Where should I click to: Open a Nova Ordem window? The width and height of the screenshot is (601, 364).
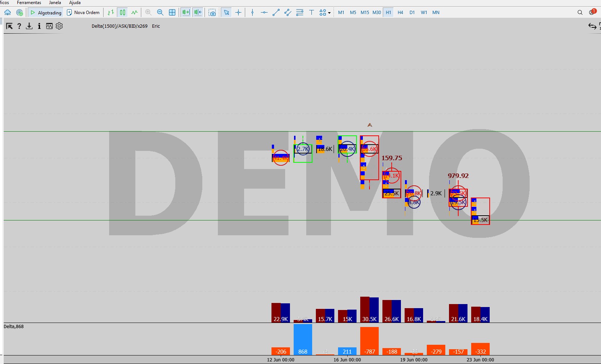point(83,13)
